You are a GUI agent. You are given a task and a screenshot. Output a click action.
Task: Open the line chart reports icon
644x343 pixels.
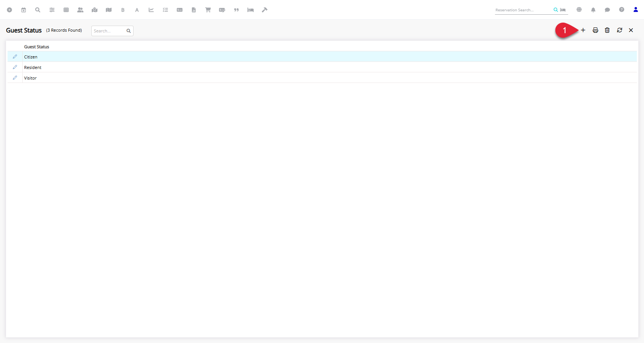[151, 10]
